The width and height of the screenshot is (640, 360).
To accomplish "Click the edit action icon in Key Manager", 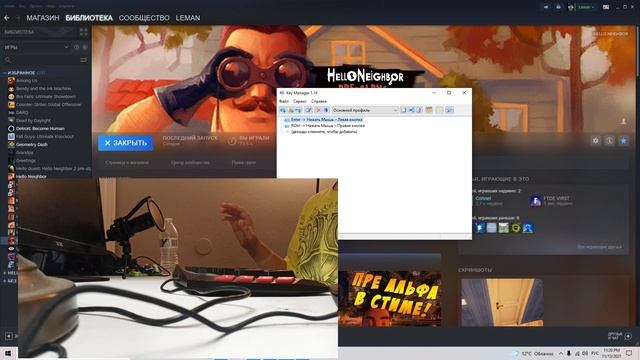I will click(x=309, y=110).
